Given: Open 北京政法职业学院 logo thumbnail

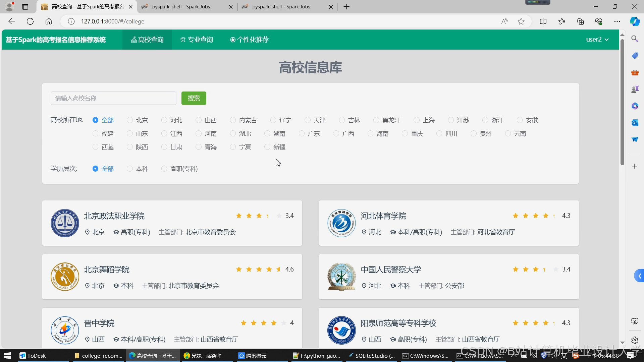Looking at the screenshot, I should pos(65,223).
